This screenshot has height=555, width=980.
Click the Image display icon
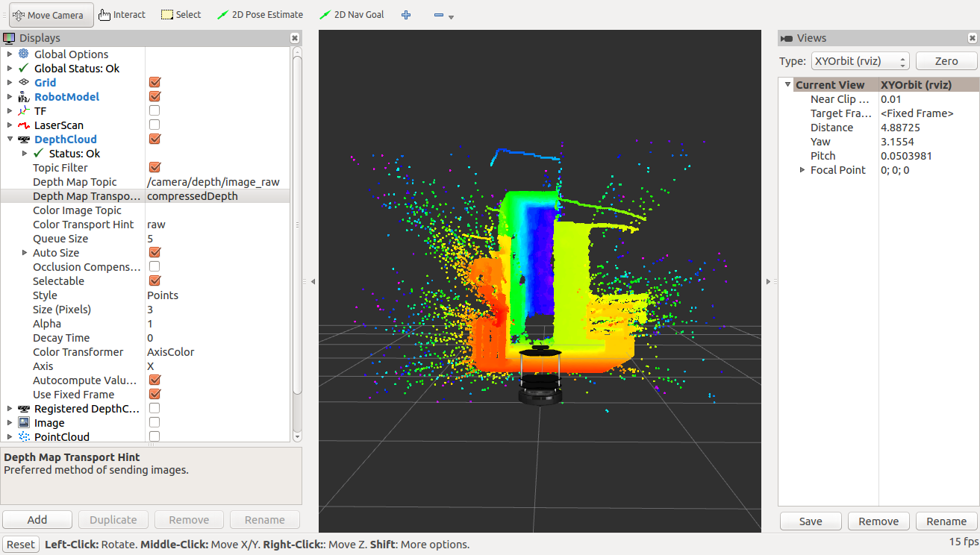point(24,422)
